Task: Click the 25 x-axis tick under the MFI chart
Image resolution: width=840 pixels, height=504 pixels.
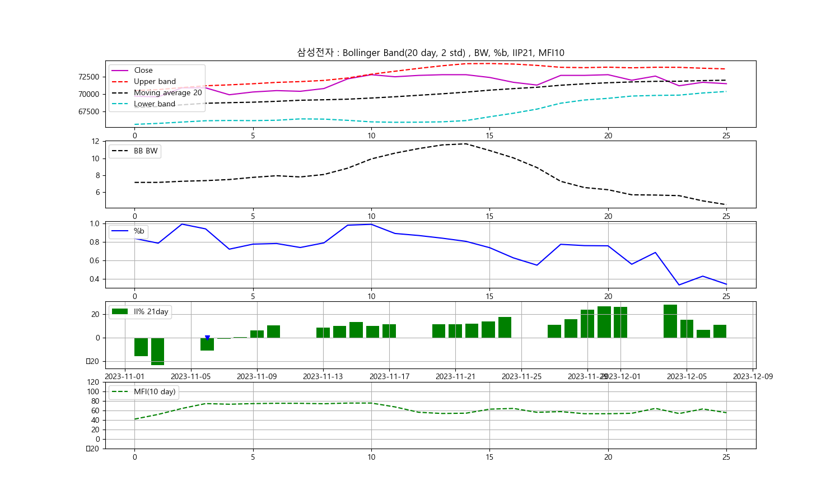Action: [726, 458]
